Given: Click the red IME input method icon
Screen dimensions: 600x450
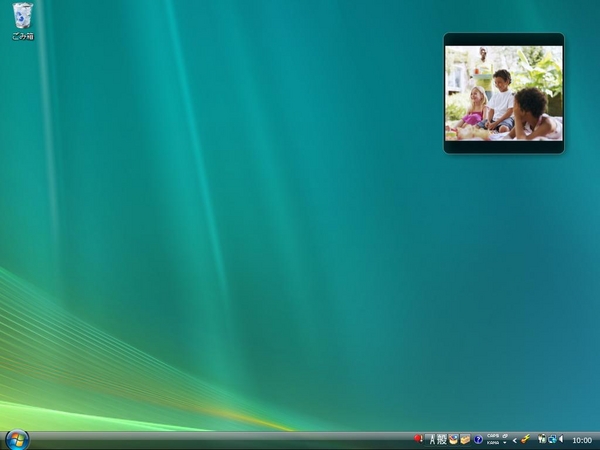Looking at the screenshot, I should point(419,439).
